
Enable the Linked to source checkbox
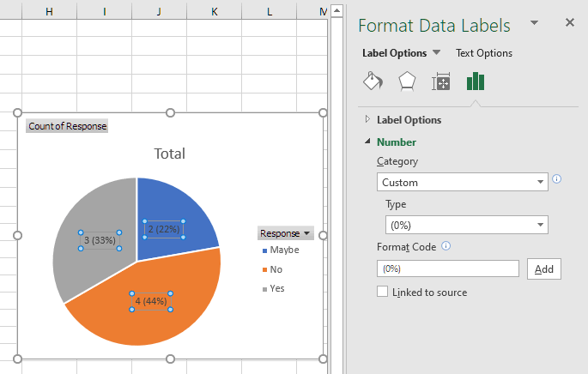click(382, 292)
